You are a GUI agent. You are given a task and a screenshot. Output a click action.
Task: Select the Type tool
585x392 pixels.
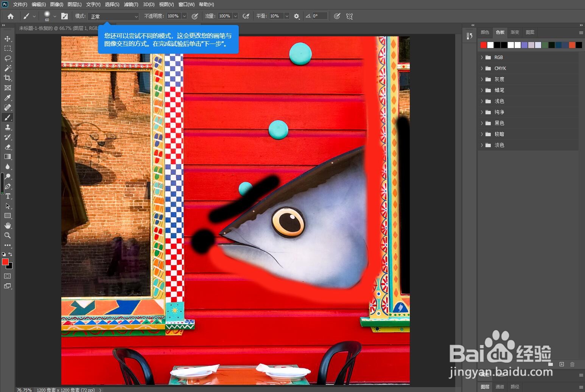(x=8, y=196)
